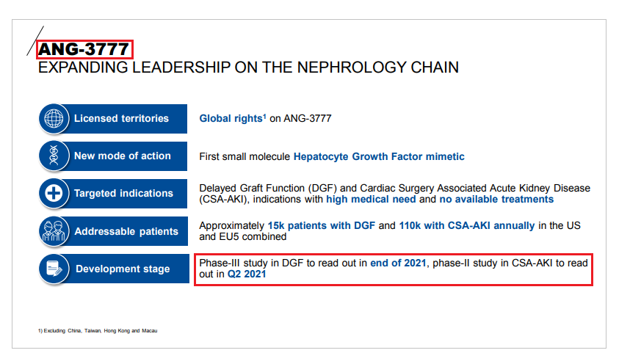Click the Licensed territories label
The image size is (630, 364).
pos(121,118)
